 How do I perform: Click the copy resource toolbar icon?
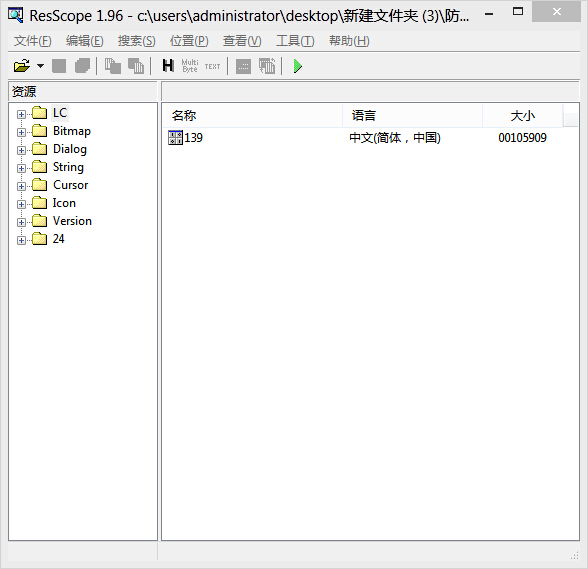(112, 66)
